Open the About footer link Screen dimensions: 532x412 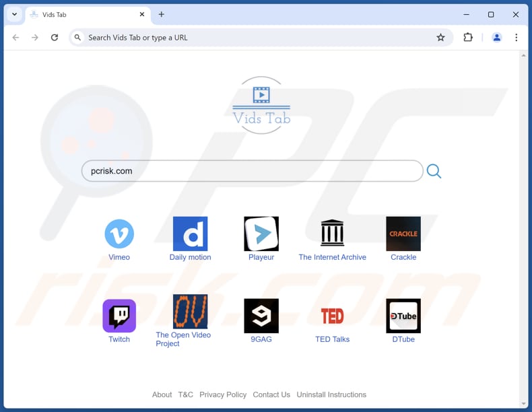click(162, 394)
